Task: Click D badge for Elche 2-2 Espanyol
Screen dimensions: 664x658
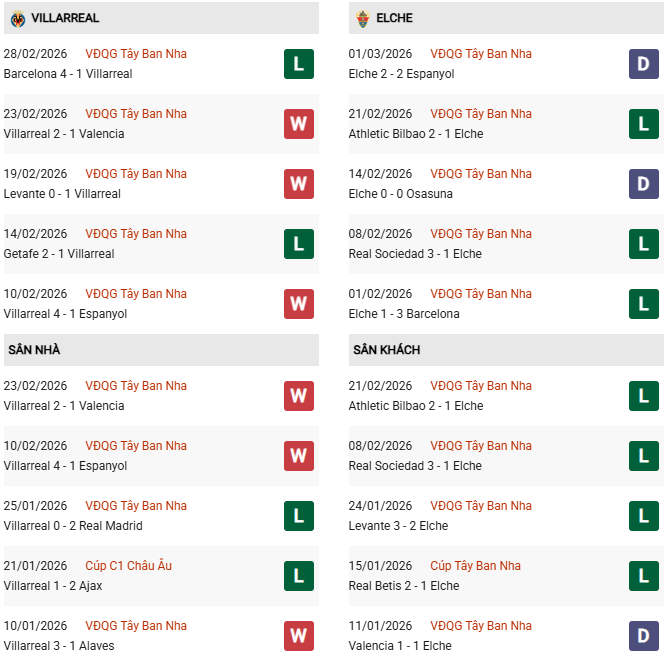Action: point(643,64)
